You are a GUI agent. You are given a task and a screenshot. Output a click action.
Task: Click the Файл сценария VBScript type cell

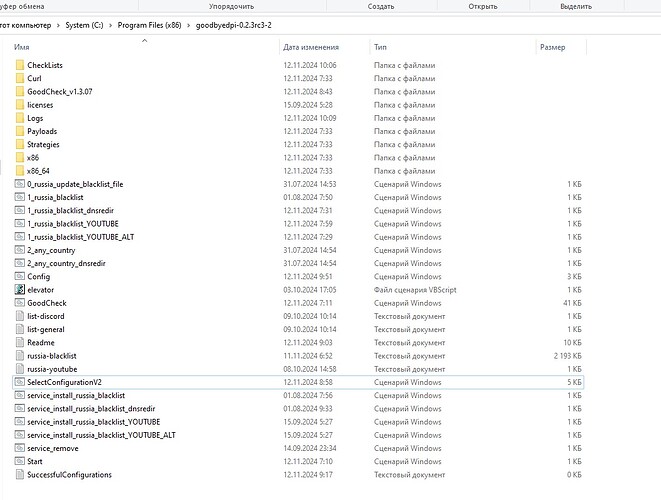tap(415, 290)
